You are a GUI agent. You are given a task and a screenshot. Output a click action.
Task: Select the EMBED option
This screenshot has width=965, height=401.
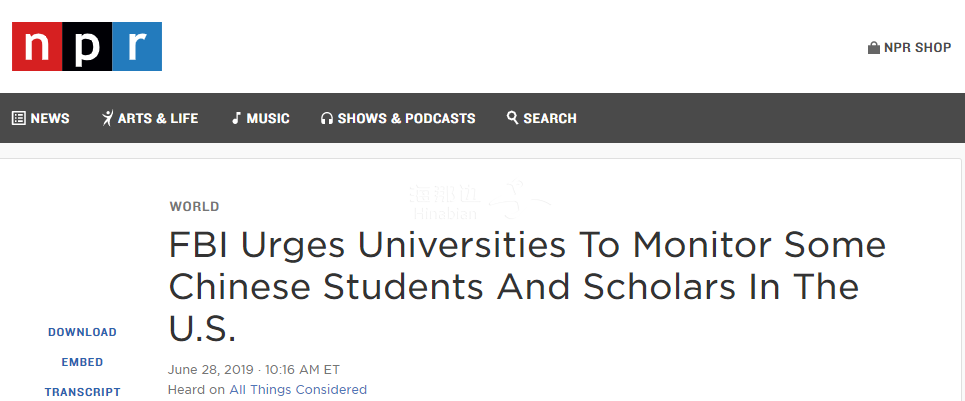click(82, 362)
